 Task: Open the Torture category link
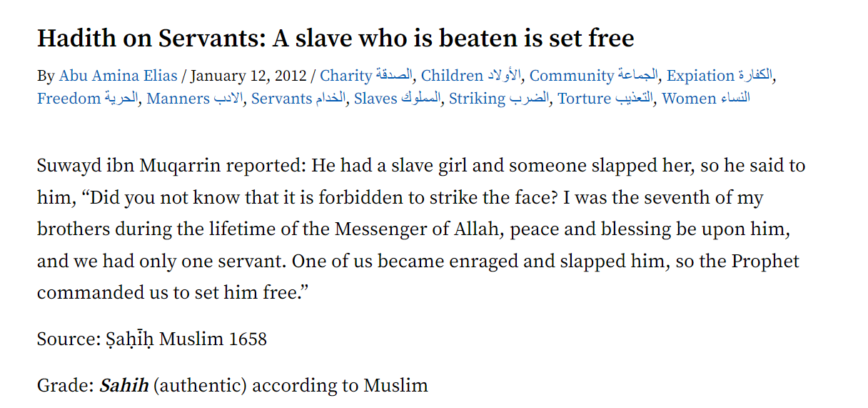click(605, 99)
